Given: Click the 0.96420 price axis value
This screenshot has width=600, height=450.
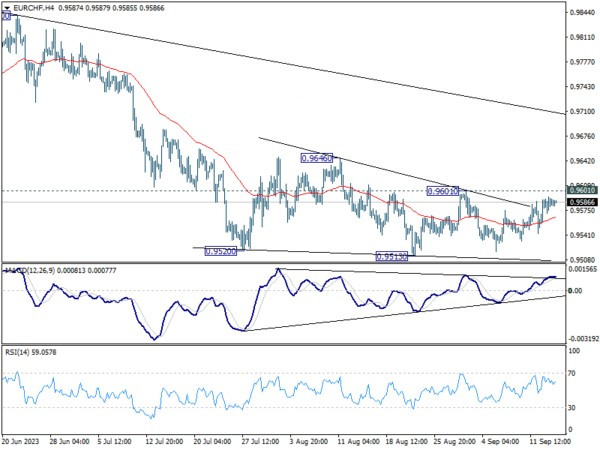Looking at the screenshot, I should pyautogui.click(x=582, y=161).
